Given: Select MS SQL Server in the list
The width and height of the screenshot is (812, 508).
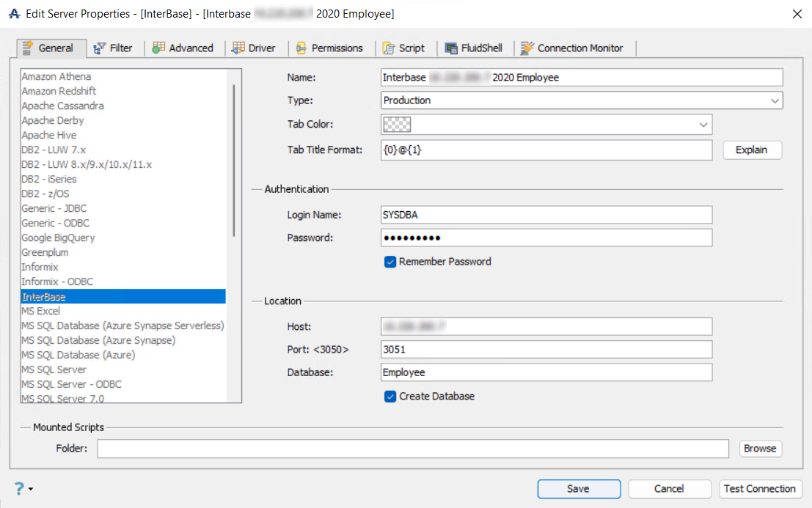Looking at the screenshot, I should click(54, 369).
